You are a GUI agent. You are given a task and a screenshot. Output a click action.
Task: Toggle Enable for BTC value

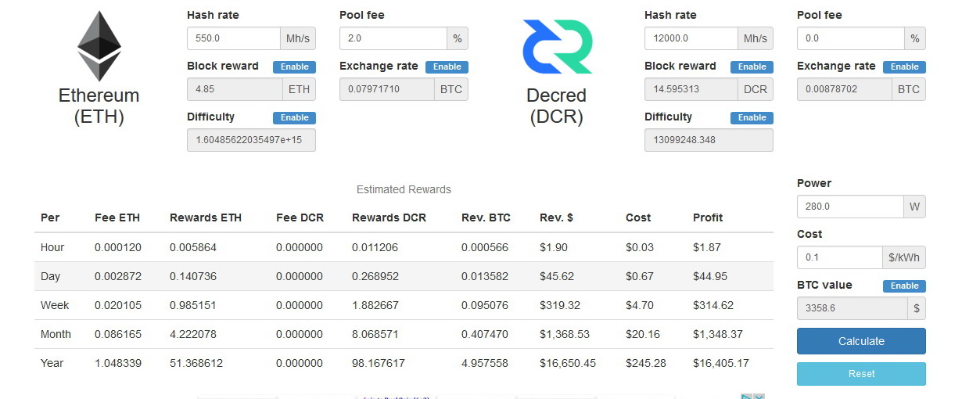point(905,286)
